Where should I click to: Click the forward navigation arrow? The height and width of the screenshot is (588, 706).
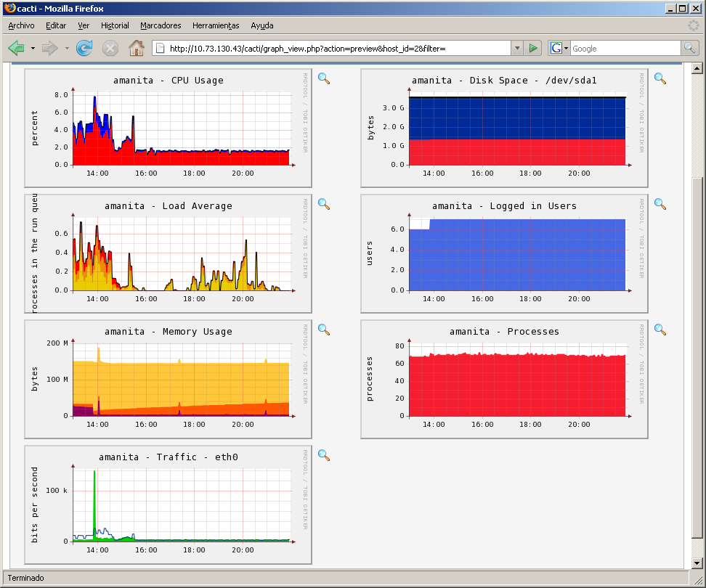pos(49,48)
